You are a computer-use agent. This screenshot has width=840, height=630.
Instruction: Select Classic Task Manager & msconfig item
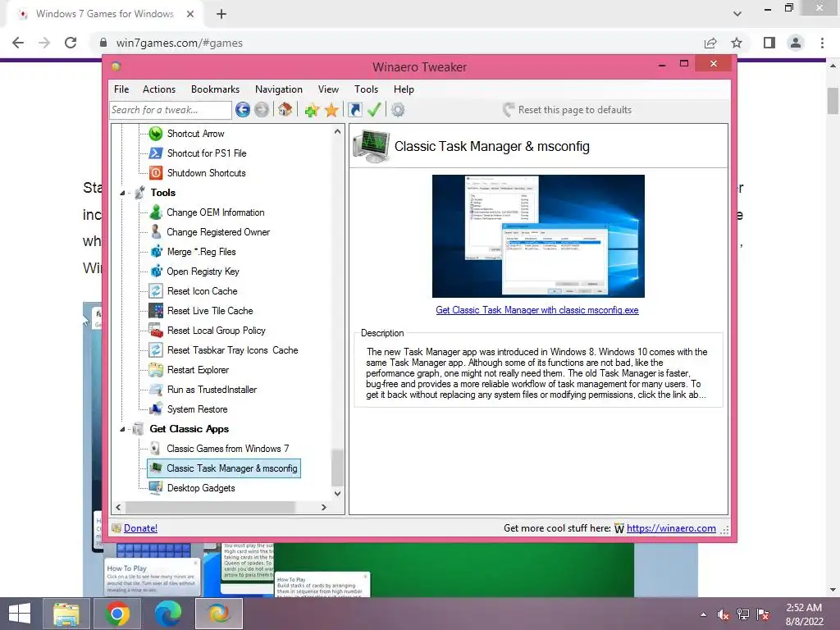point(224,468)
